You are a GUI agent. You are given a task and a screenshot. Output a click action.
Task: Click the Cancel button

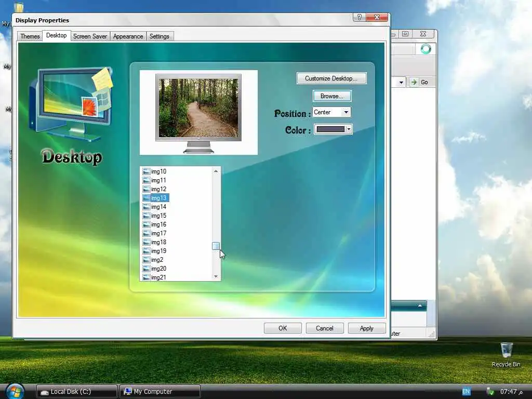(325, 328)
